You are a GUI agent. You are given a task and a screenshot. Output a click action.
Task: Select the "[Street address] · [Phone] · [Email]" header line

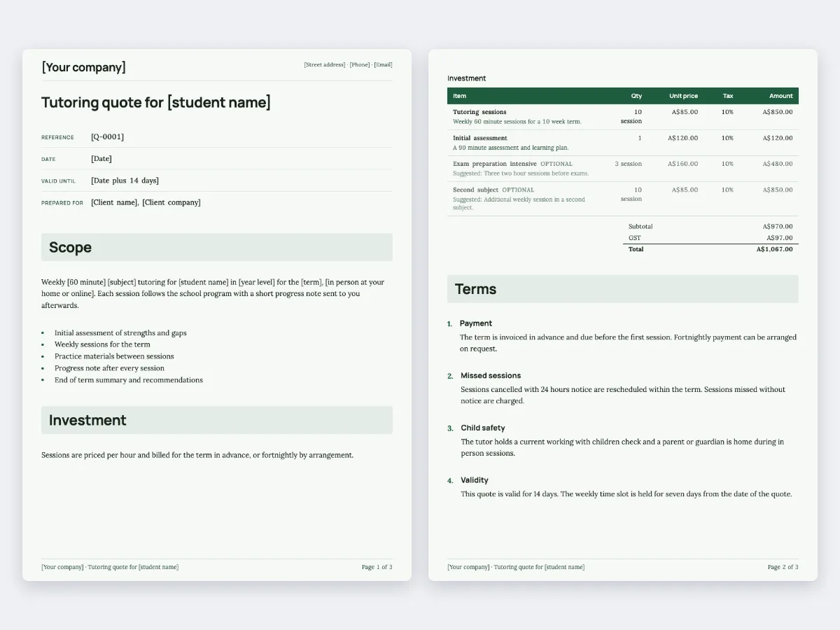pyautogui.click(x=348, y=64)
